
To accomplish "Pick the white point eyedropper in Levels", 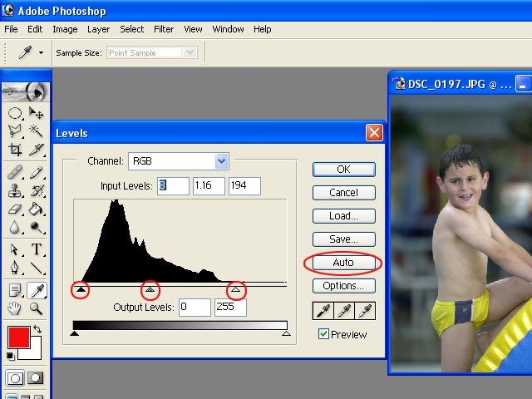I will 365,311.
